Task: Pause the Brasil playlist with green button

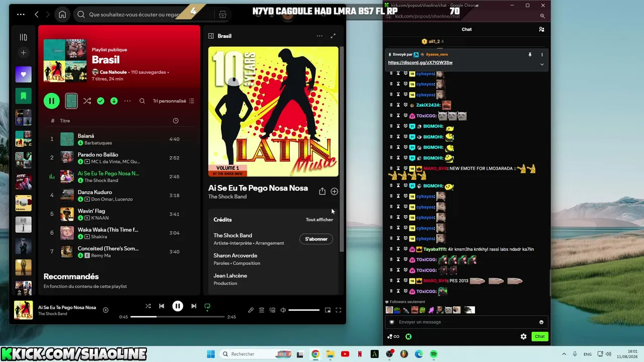Action: [x=51, y=101]
